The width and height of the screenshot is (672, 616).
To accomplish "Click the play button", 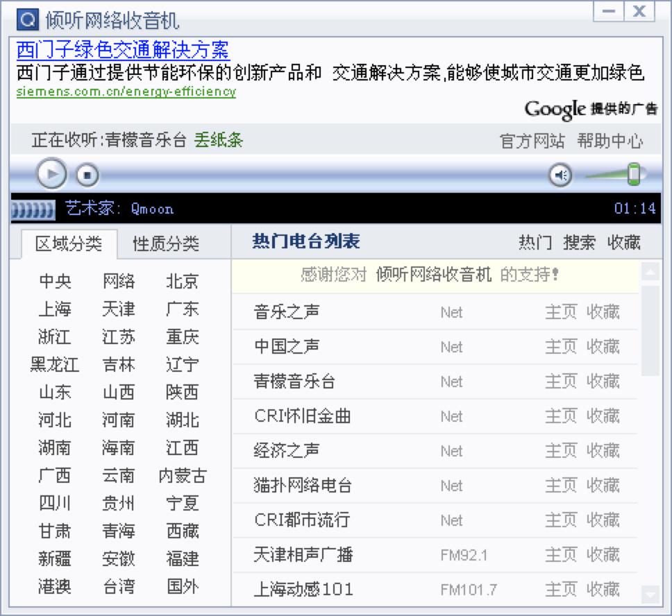I will coord(51,174).
